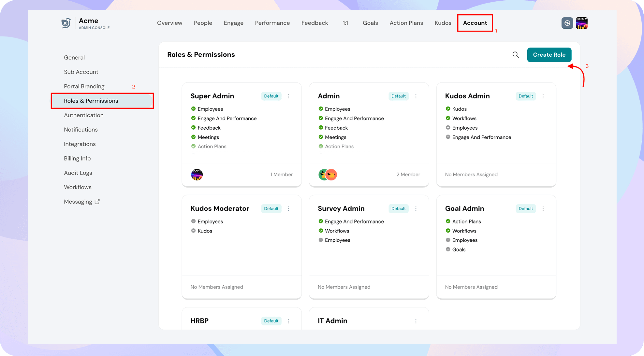The image size is (644, 356).
Task: Go to Integrations in sidebar
Action: (x=80, y=144)
